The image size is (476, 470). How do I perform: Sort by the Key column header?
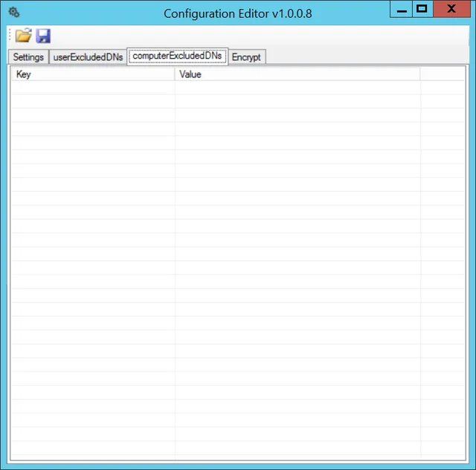[x=93, y=74]
